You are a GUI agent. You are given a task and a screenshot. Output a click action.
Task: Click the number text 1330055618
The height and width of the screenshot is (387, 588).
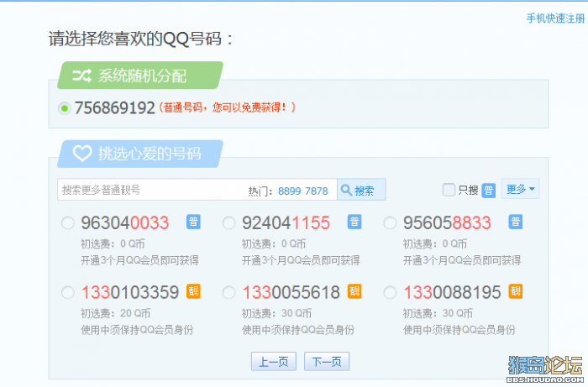coord(291,292)
